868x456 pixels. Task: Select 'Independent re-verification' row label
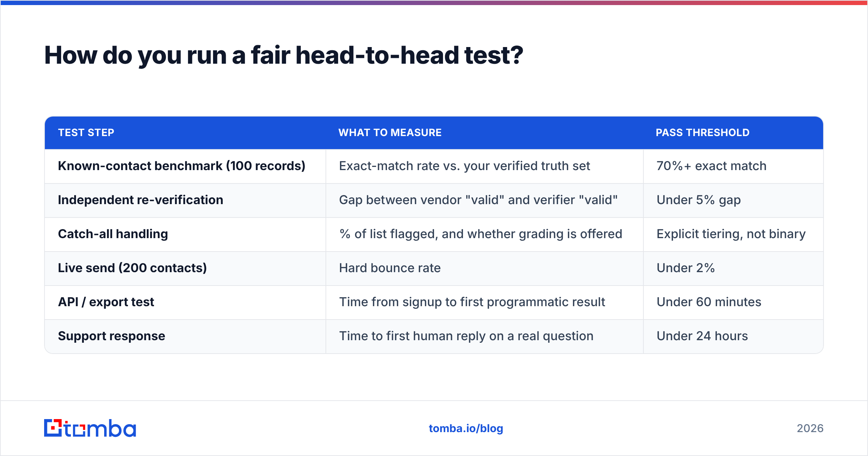[140, 200]
